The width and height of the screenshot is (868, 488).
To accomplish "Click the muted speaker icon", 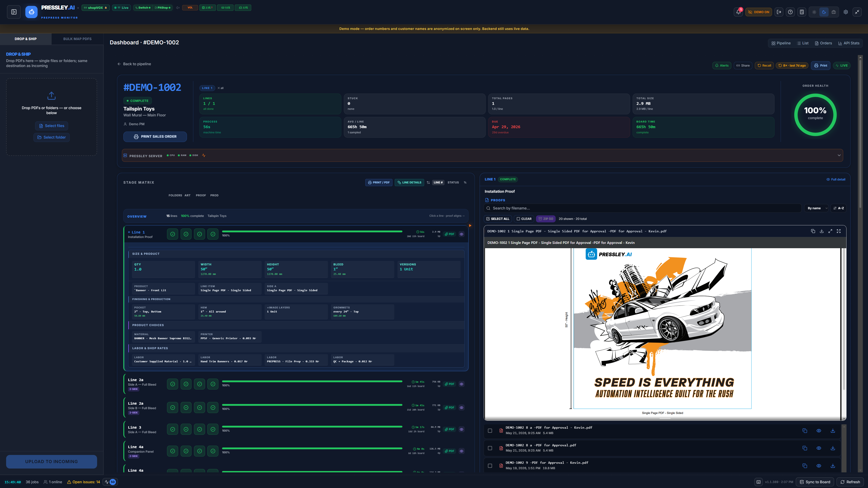I will point(178,8).
